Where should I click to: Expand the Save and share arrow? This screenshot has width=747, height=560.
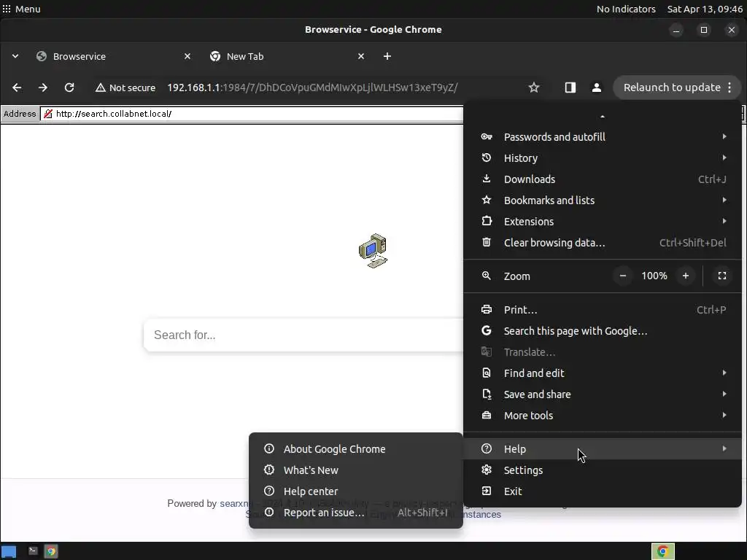pyautogui.click(x=724, y=394)
